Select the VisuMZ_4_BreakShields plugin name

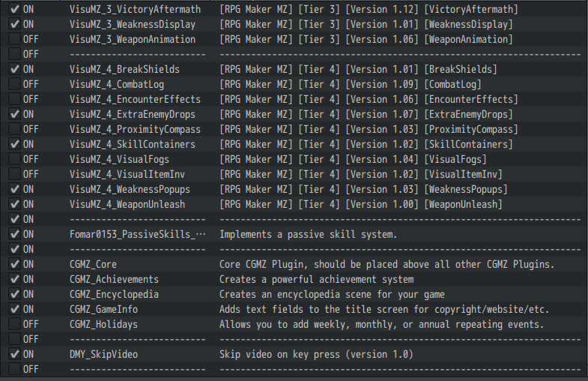pyautogui.click(x=124, y=70)
